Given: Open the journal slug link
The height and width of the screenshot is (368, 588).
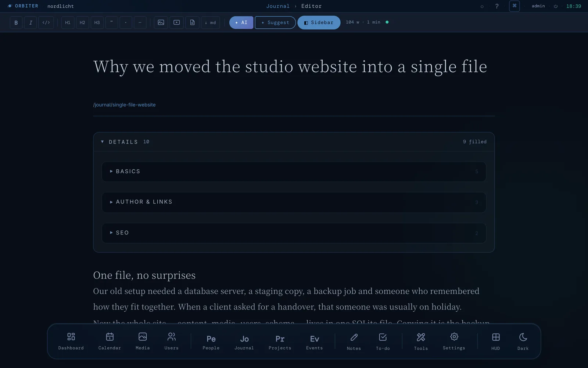Looking at the screenshot, I should point(124,105).
